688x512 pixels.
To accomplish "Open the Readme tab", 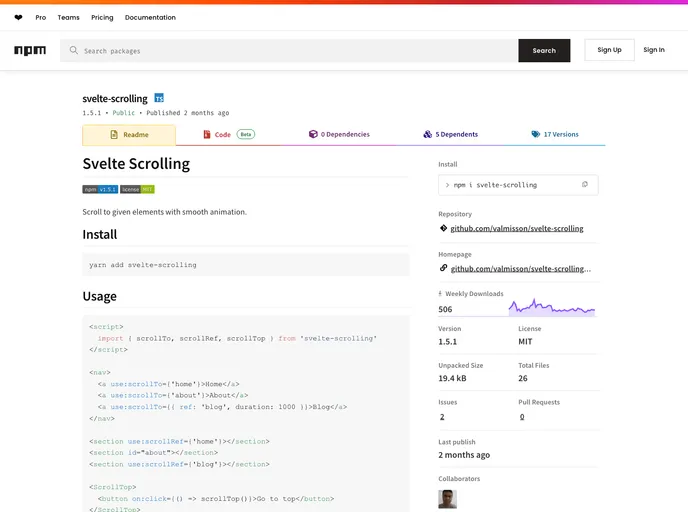I will [129, 135].
